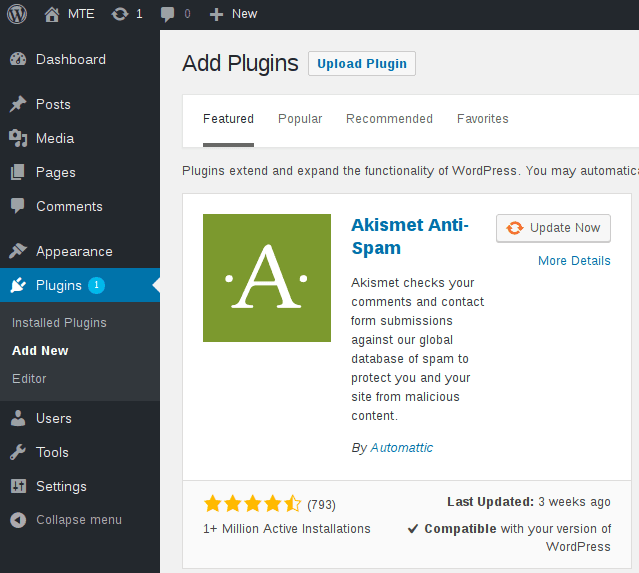Click the updates refresh icon in admin bar

point(120,14)
